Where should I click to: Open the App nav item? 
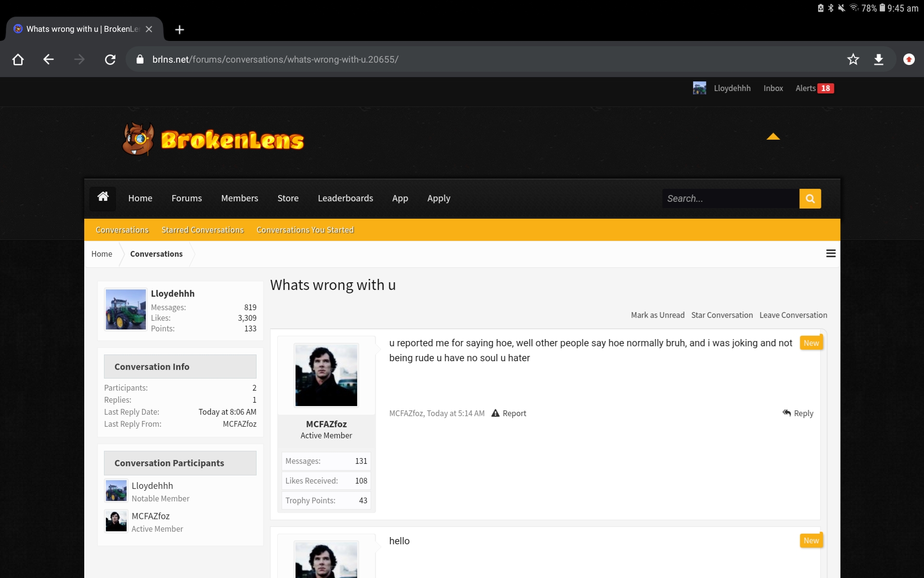point(400,198)
